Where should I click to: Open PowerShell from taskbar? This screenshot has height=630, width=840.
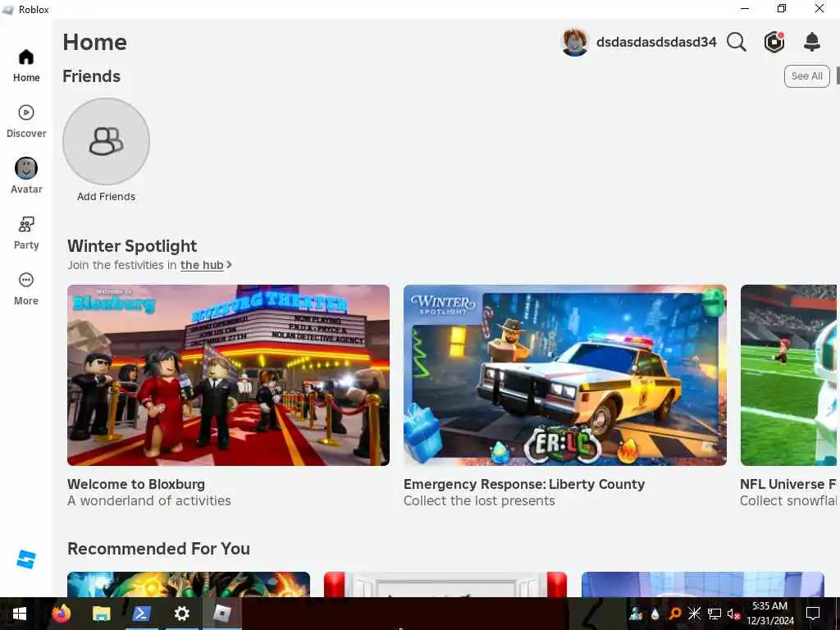(x=141, y=614)
